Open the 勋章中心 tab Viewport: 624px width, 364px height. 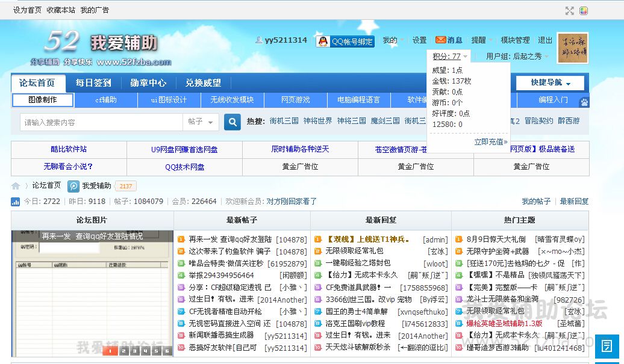click(x=148, y=83)
